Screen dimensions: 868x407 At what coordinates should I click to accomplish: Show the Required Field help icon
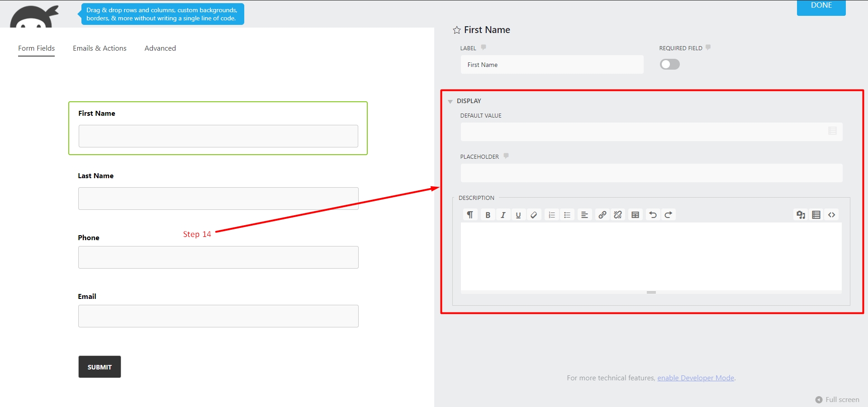pyautogui.click(x=708, y=47)
